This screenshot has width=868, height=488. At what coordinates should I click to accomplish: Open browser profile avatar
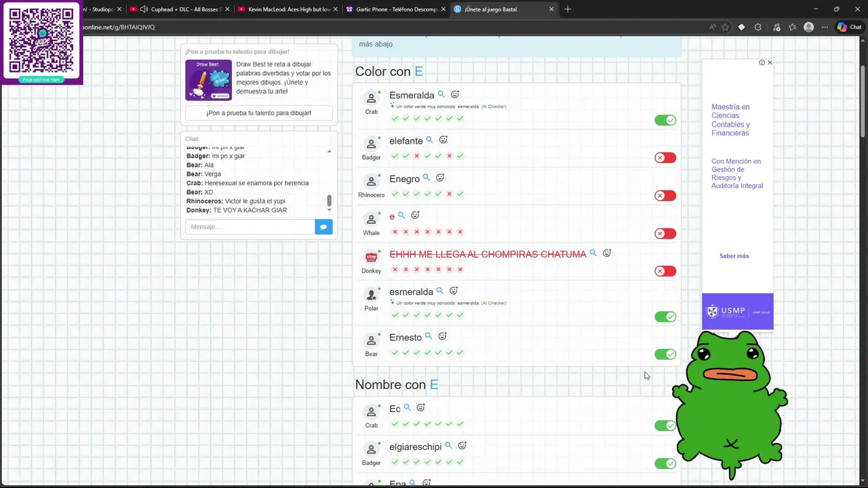coord(808,27)
